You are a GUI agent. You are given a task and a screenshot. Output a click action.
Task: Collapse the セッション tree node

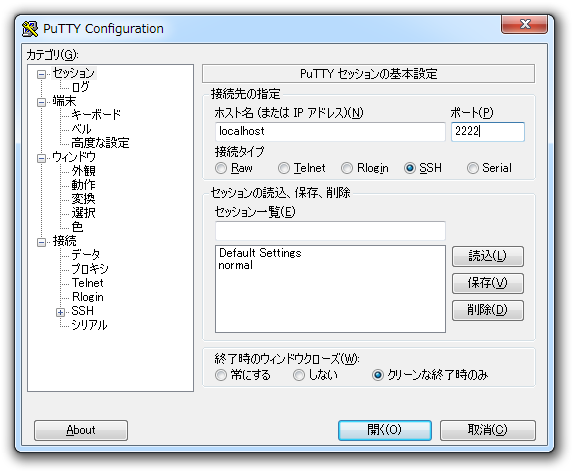pos(42,74)
